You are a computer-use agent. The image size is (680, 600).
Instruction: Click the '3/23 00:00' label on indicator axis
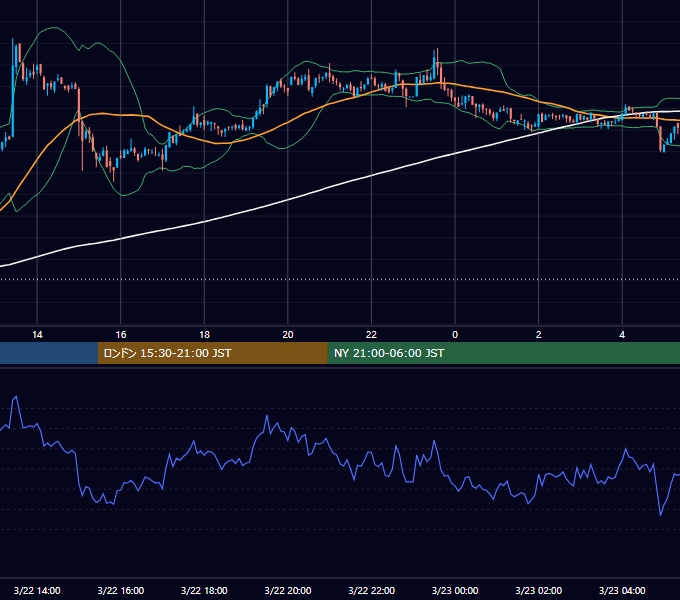455,590
